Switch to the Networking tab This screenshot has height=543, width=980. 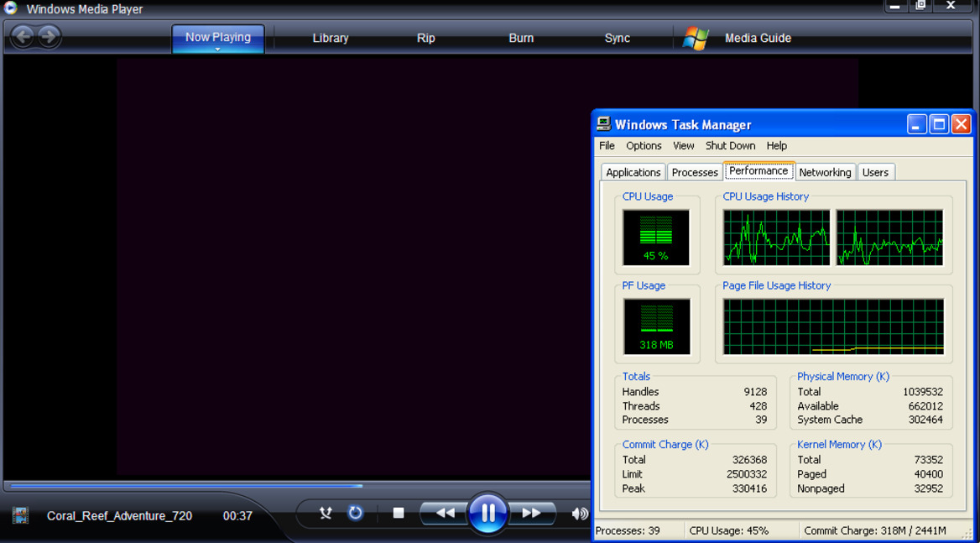(x=825, y=172)
